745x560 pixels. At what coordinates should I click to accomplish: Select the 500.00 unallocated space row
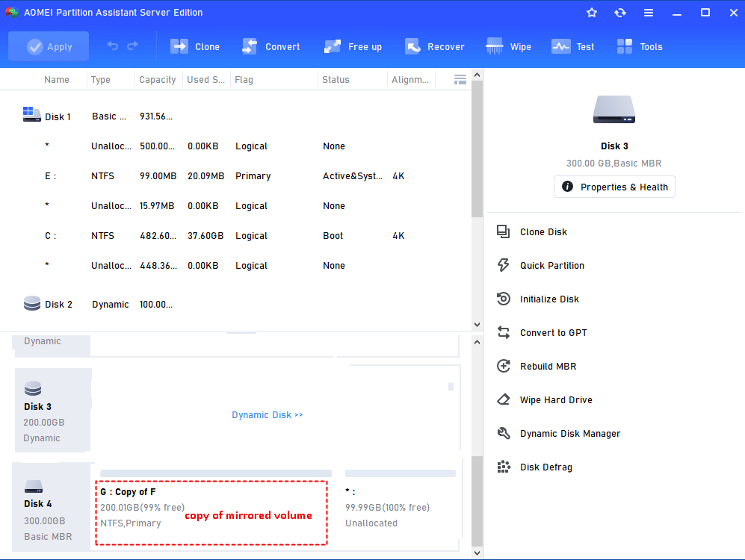click(x=235, y=146)
